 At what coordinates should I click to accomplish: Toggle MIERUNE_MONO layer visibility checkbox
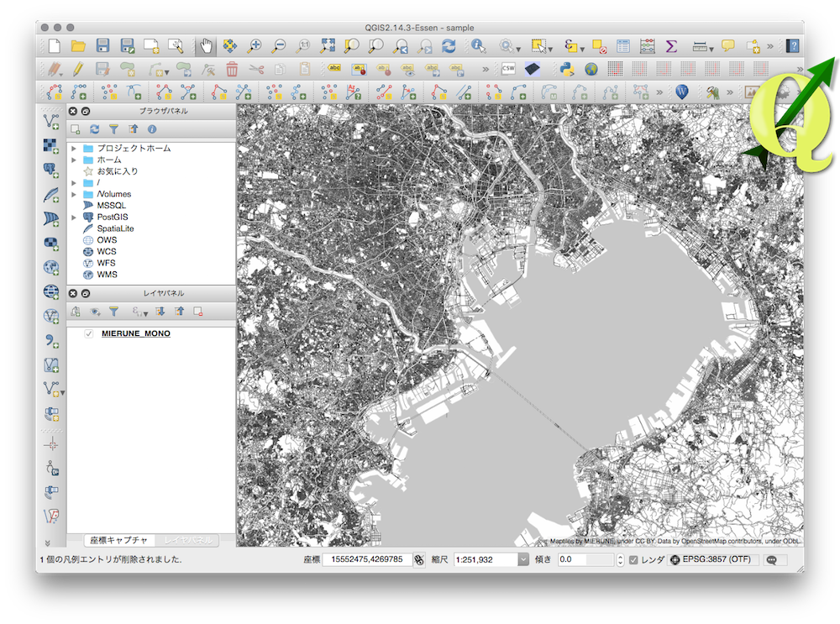click(89, 333)
